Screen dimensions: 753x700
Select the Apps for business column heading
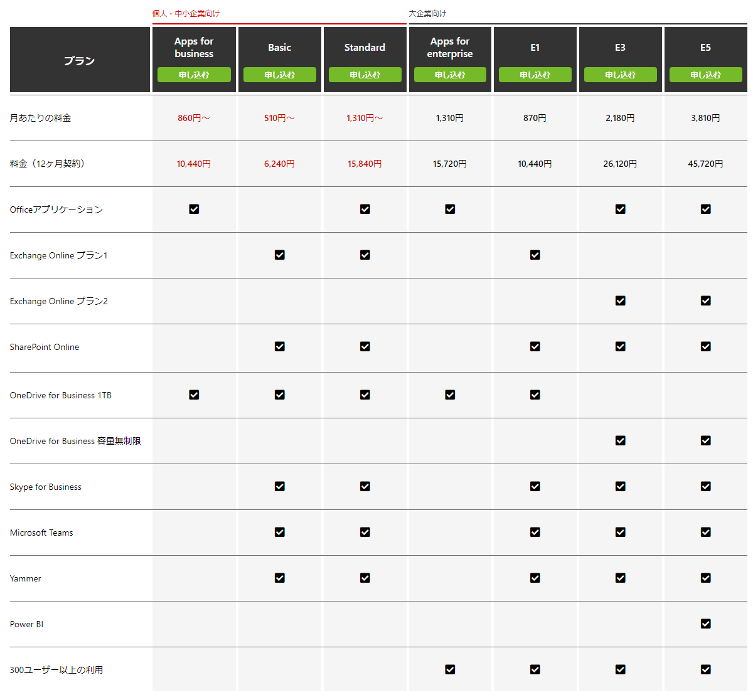tap(194, 48)
